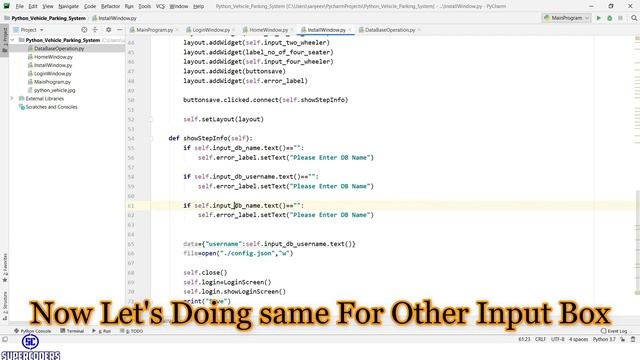Click line 54 fold marker beside showStepInfo

click(x=151, y=138)
